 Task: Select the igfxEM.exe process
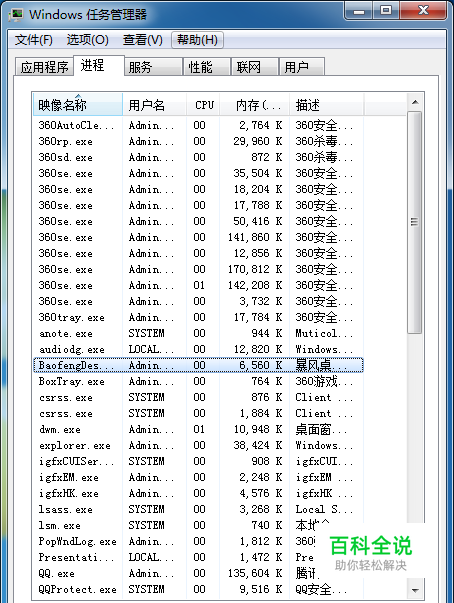[x=198, y=478]
